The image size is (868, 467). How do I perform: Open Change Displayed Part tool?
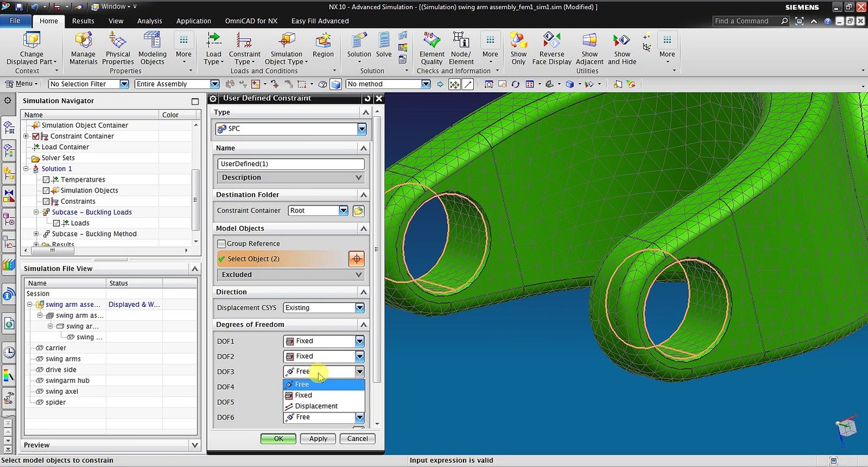click(x=31, y=49)
